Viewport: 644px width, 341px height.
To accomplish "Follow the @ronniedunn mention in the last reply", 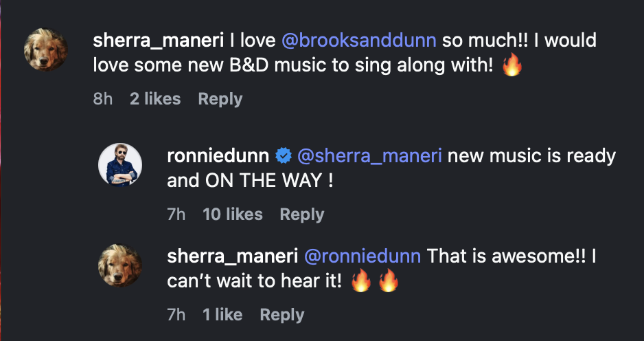I will point(363,256).
